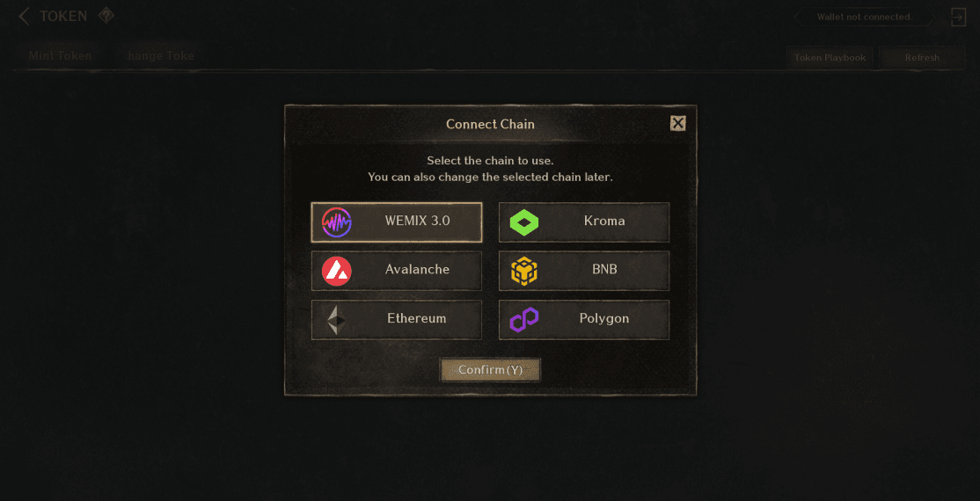Close the Connect Chain dialog
The image size is (980, 501).
[x=677, y=123]
